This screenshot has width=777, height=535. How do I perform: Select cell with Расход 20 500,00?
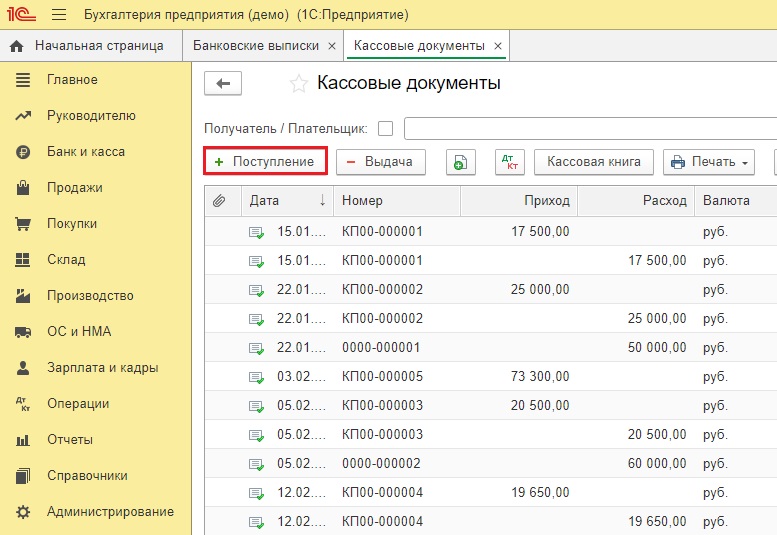tap(636, 434)
